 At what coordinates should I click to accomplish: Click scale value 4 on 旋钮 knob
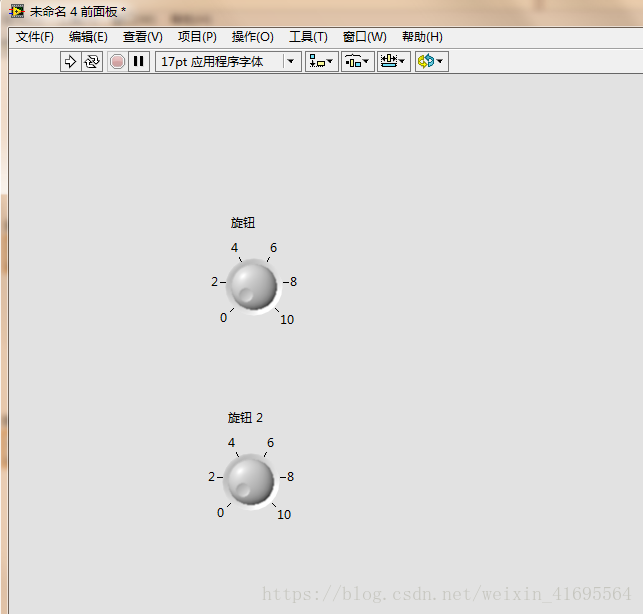[234, 248]
